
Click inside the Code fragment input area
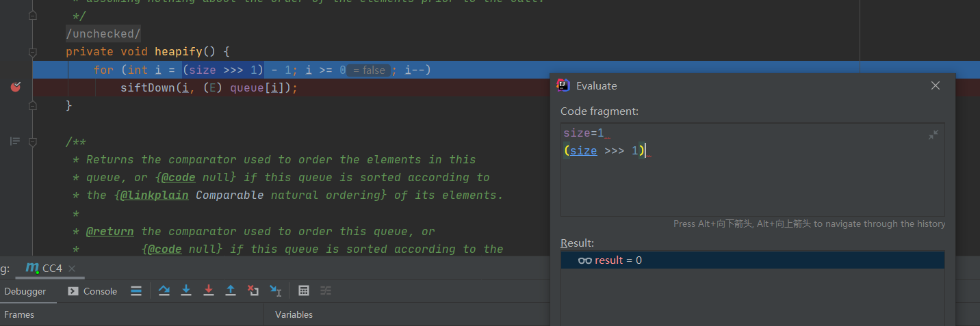pyautogui.click(x=752, y=170)
